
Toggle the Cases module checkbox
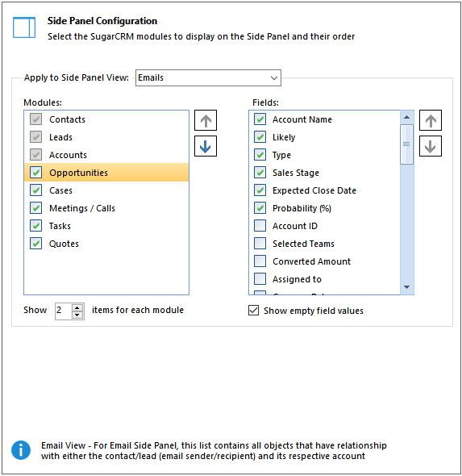pos(35,190)
